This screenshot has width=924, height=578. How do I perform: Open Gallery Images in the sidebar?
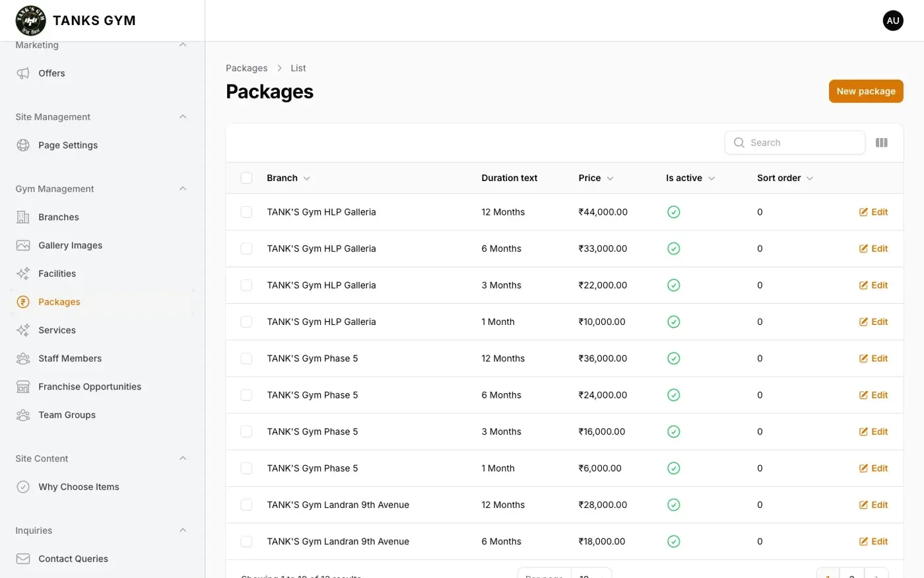[x=102, y=246]
